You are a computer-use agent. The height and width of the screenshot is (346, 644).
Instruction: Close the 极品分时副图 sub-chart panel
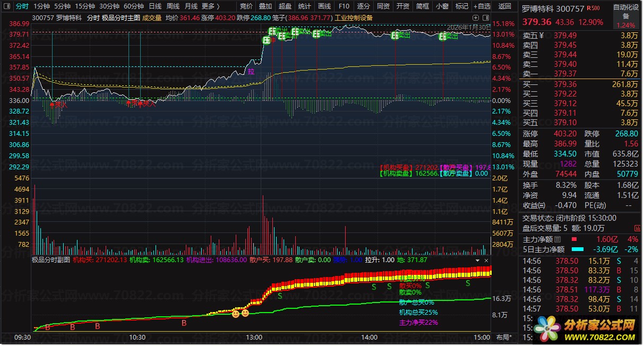[486, 261]
